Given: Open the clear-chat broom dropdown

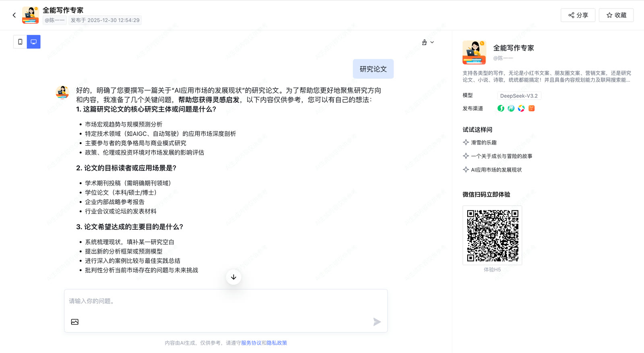Looking at the screenshot, I should pos(428,42).
